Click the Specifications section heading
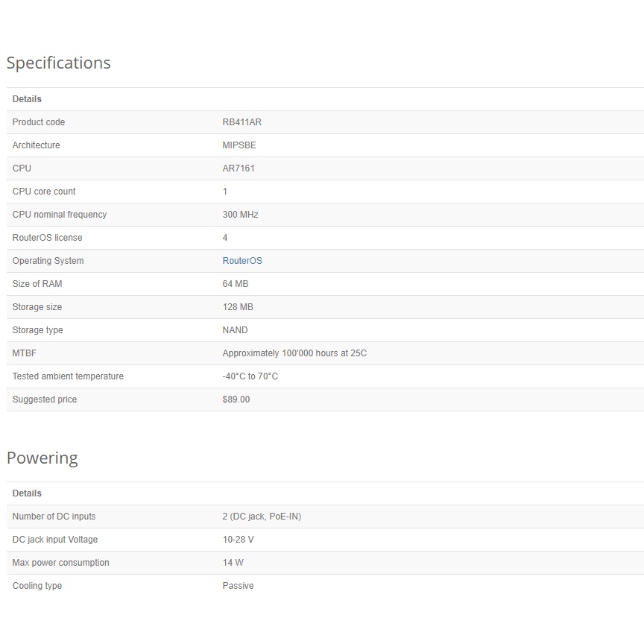This screenshot has width=644, height=644. [58, 63]
